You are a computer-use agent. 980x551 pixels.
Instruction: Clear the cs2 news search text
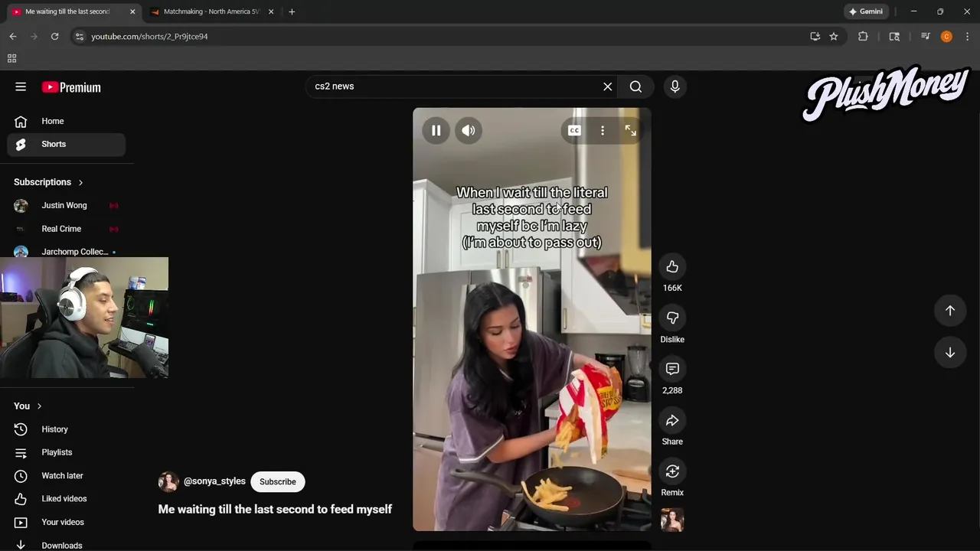[608, 86]
